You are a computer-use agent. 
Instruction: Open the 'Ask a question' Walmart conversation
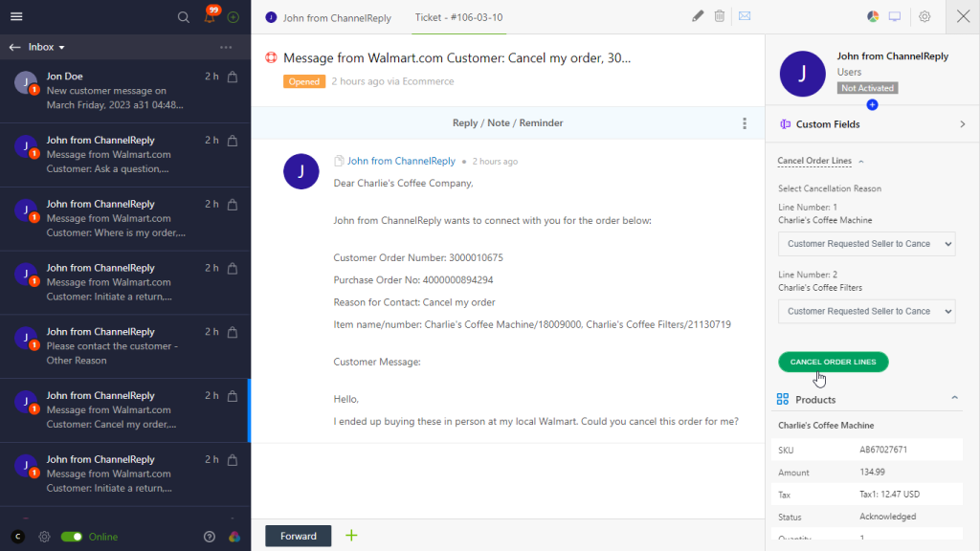coord(125,155)
